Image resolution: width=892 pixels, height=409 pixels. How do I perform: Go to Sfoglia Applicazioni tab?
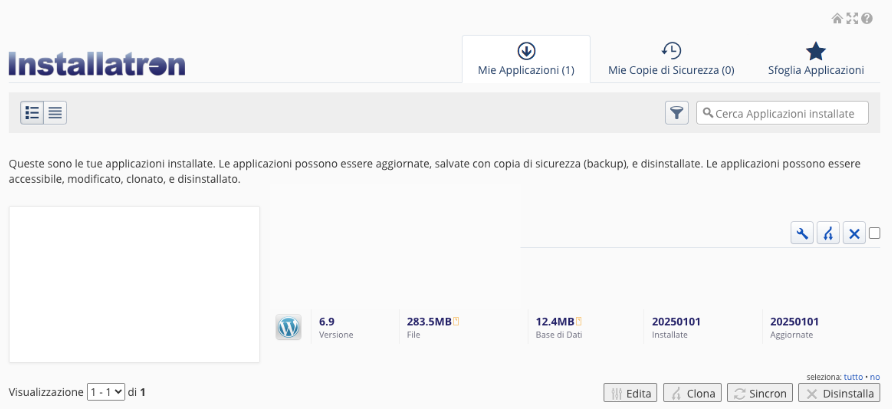(x=815, y=59)
